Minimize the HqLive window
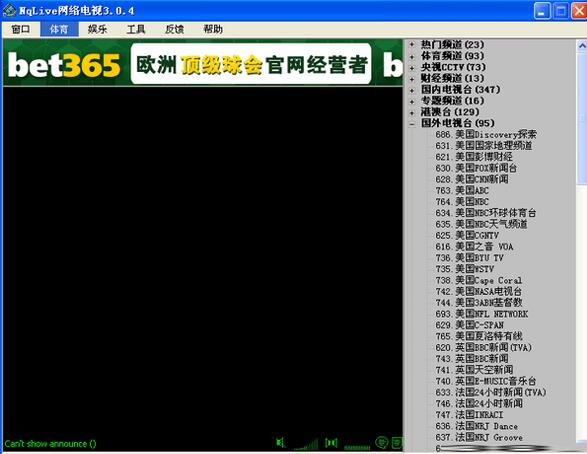The height and width of the screenshot is (454, 587). (542, 11)
